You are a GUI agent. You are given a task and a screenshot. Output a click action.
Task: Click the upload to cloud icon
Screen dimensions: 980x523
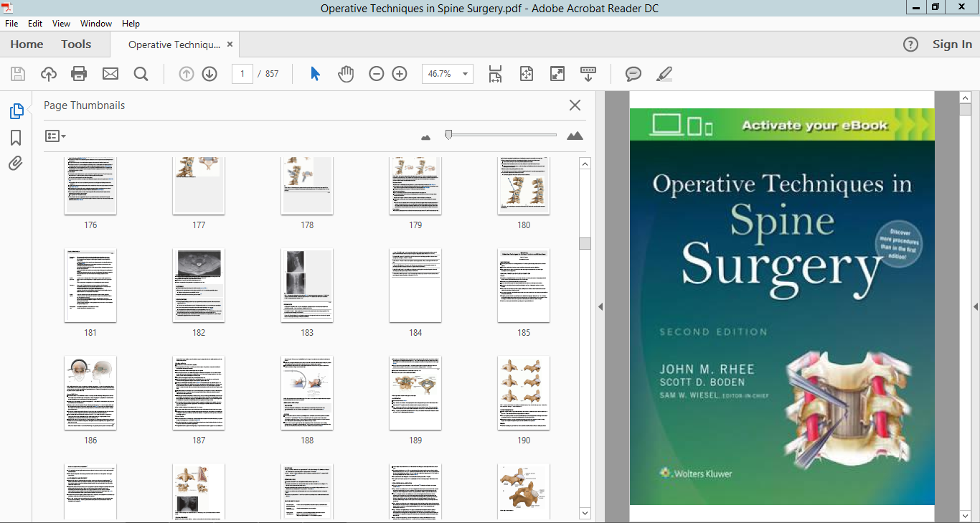click(x=49, y=74)
